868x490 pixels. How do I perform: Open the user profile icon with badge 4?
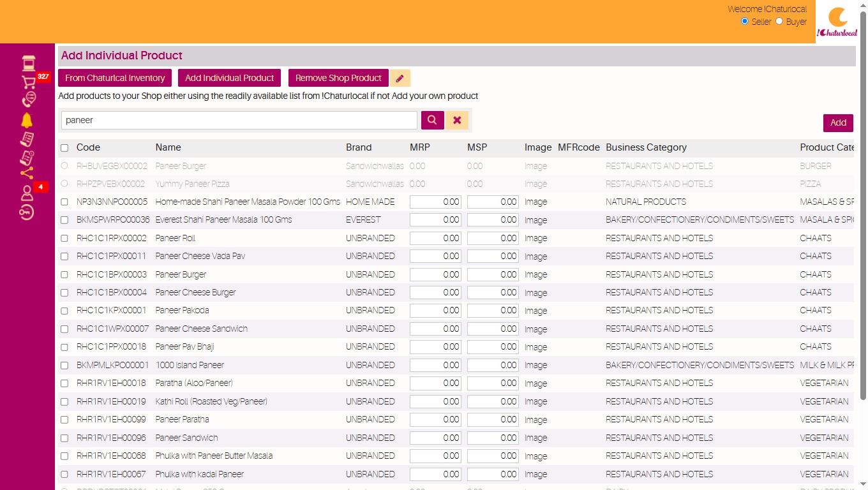27,193
